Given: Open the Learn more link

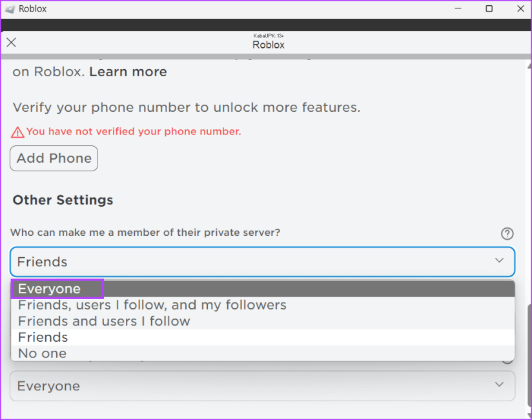Looking at the screenshot, I should click(x=128, y=72).
